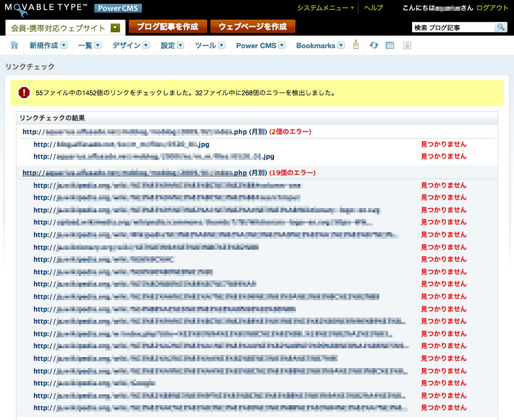Click the second broken .jpg link

click(154, 156)
